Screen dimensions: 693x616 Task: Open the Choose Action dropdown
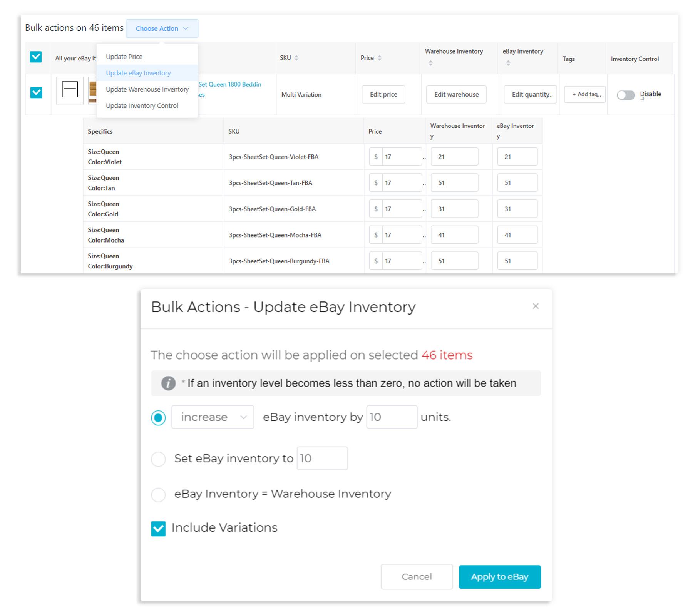click(162, 28)
